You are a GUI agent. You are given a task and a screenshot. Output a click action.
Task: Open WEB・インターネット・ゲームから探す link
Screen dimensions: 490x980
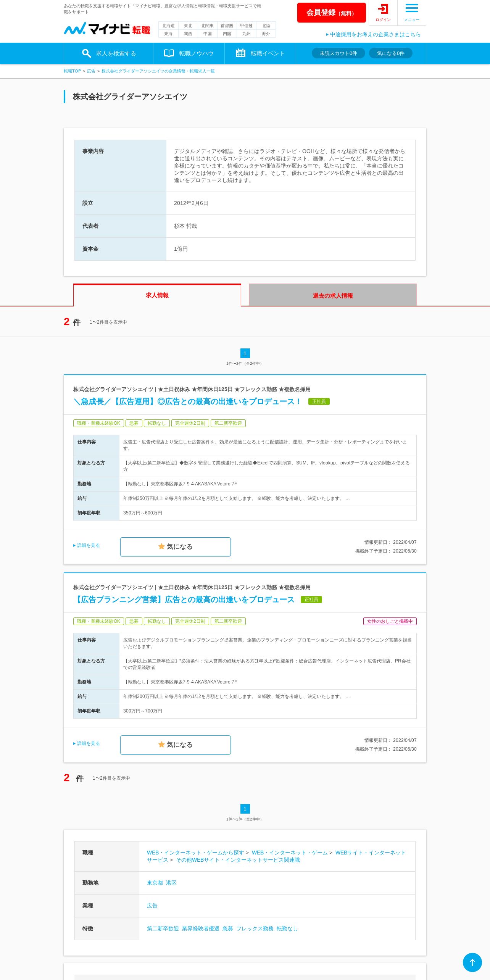coord(195,853)
